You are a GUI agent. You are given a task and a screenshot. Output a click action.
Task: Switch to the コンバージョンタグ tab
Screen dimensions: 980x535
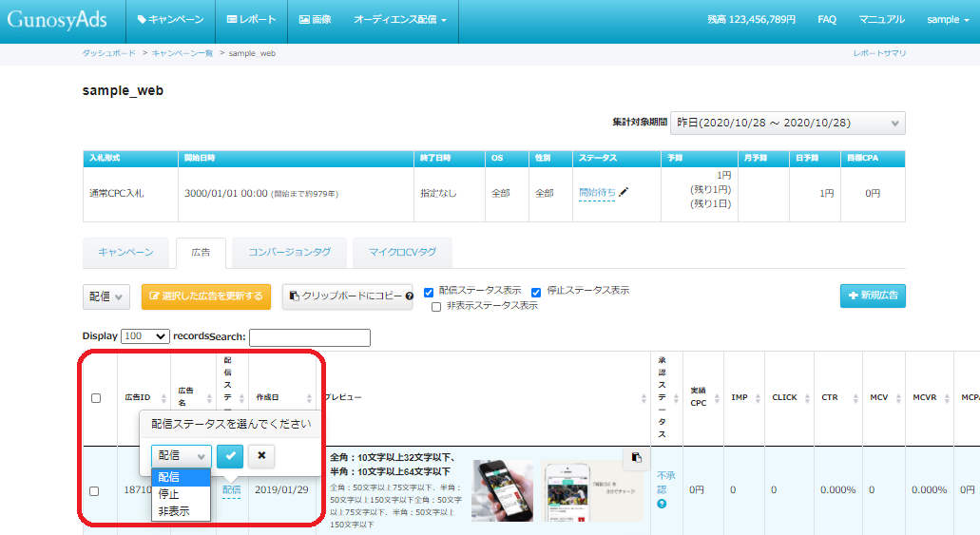[289, 253]
